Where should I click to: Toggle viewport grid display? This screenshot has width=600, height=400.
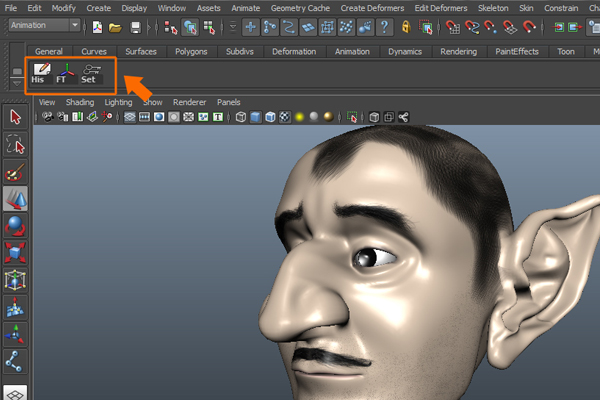tap(130, 117)
